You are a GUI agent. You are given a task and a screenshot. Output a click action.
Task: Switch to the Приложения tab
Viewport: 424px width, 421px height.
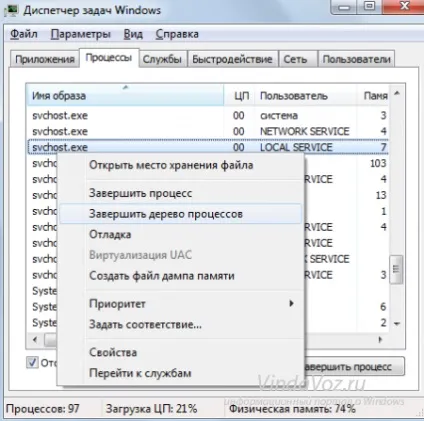[x=45, y=59]
